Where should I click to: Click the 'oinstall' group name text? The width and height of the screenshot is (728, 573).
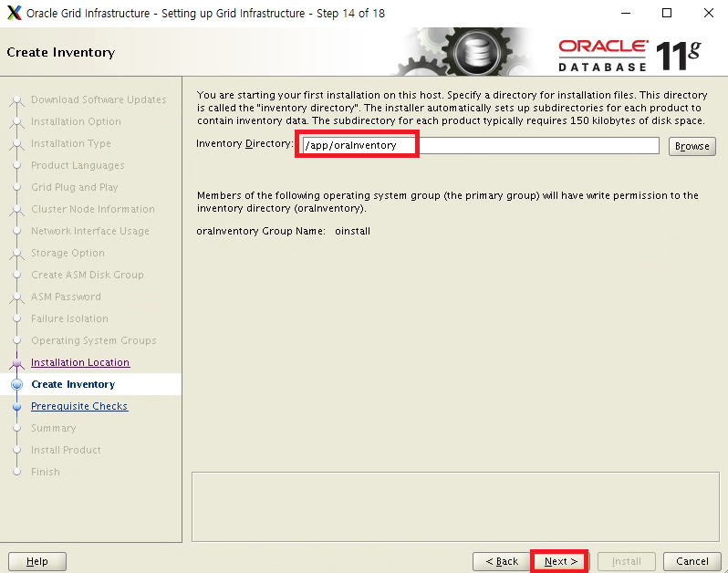click(x=352, y=231)
